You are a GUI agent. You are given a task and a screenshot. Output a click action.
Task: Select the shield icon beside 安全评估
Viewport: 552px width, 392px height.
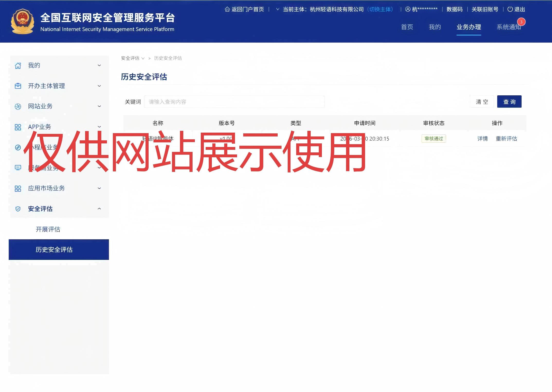[18, 209]
